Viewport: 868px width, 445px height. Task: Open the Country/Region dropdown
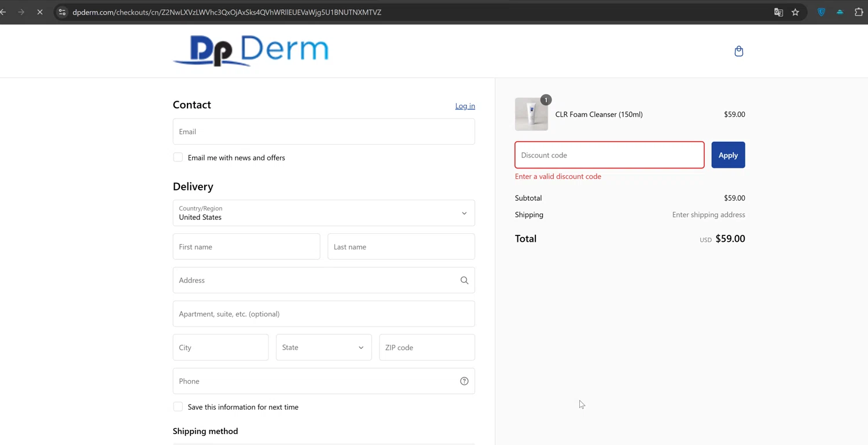click(324, 213)
